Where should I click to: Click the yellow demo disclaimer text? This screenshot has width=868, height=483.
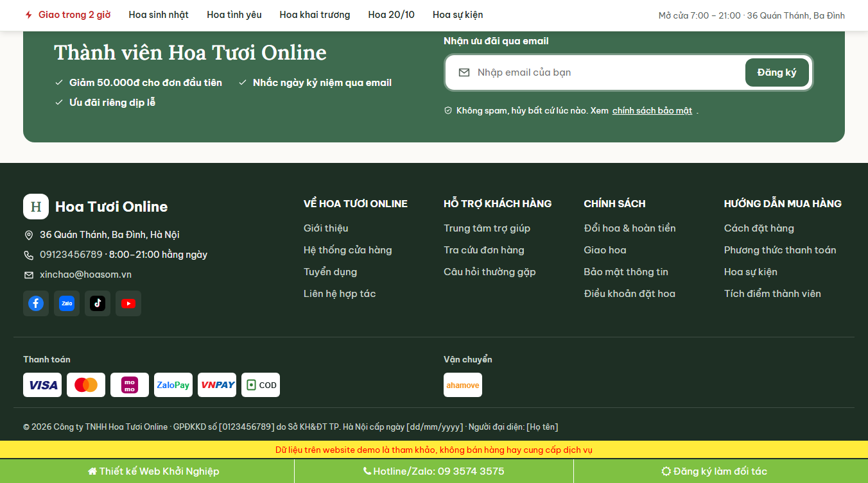[x=434, y=450]
